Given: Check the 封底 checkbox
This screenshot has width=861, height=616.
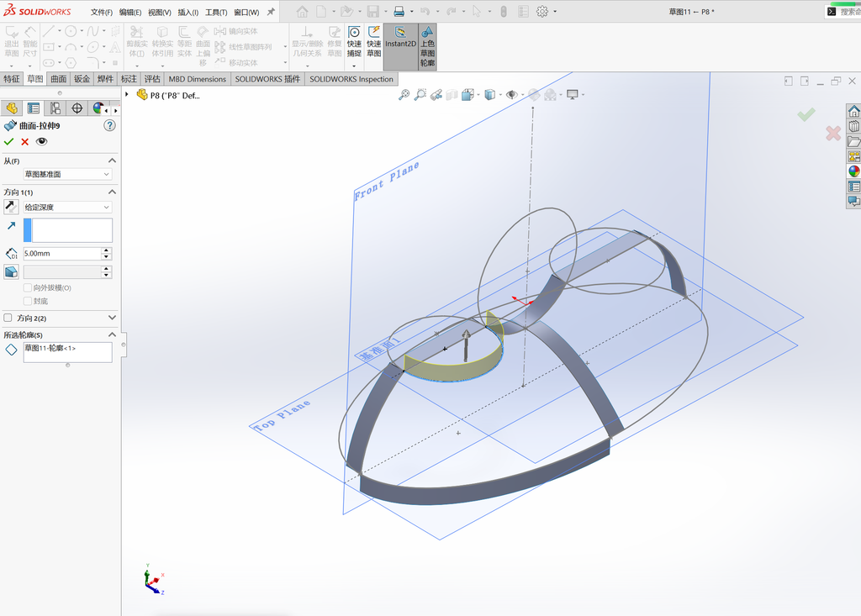Looking at the screenshot, I should [x=28, y=301].
